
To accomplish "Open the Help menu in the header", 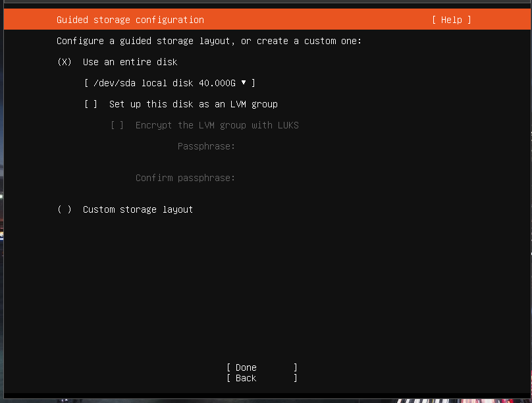I will tap(452, 20).
